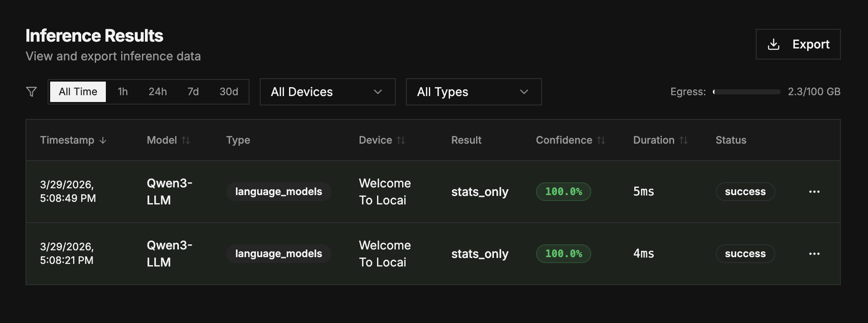Viewport: 868px width, 323px height.
Task: Click Welcome To Locai in 5:08:21 PM row
Action: [x=385, y=254]
